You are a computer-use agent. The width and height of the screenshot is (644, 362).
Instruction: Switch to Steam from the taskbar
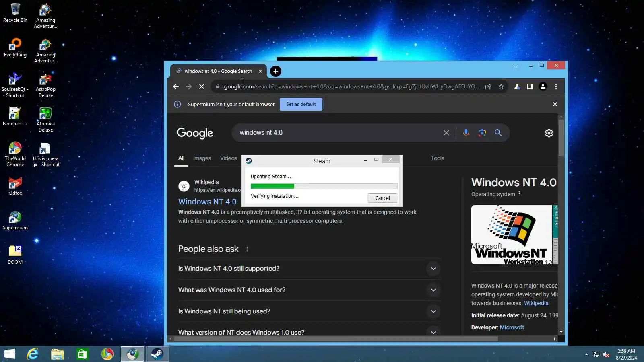(157, 354)
